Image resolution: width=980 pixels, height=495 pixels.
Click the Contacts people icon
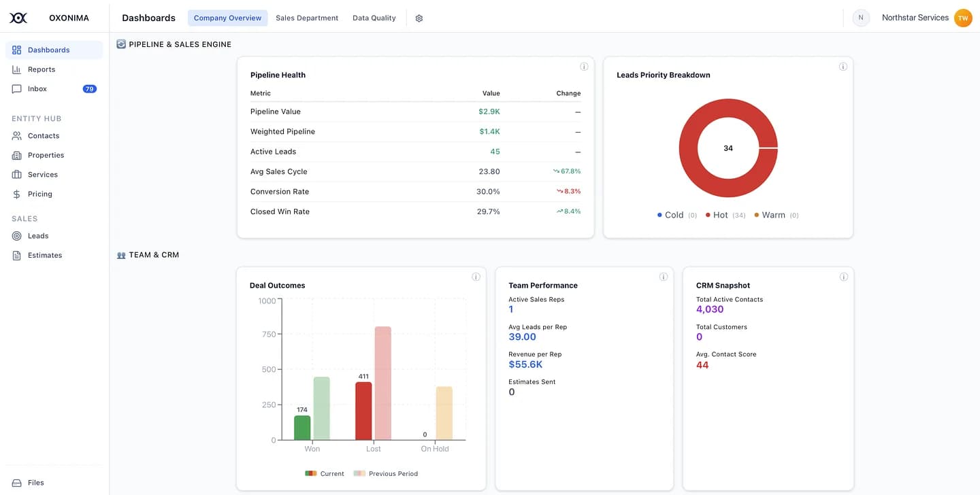point(17,136)
